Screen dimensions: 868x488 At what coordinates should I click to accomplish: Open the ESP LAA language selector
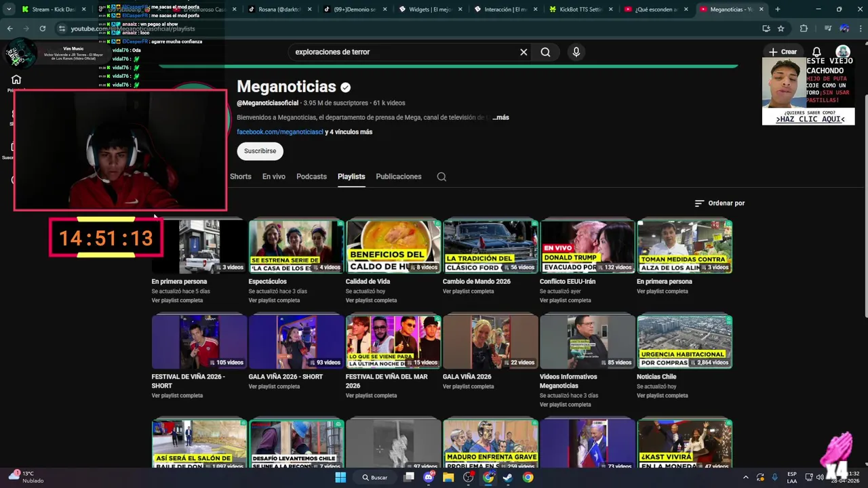click(792, 477)
